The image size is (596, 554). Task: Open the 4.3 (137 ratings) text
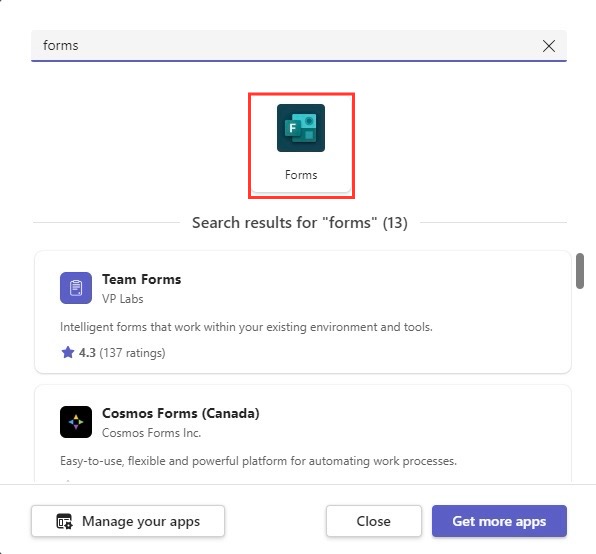tap(122, 353)
